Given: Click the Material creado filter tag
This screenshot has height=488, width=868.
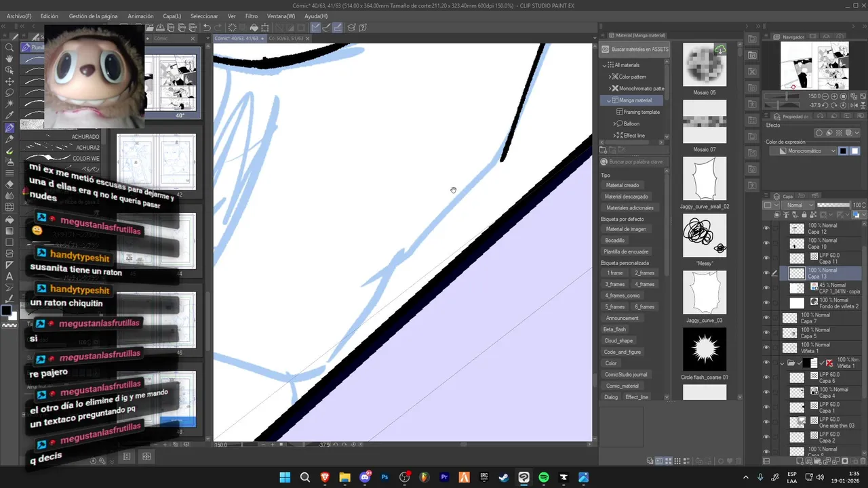Looking at the screenshot, I should click(x=622, y=185).
